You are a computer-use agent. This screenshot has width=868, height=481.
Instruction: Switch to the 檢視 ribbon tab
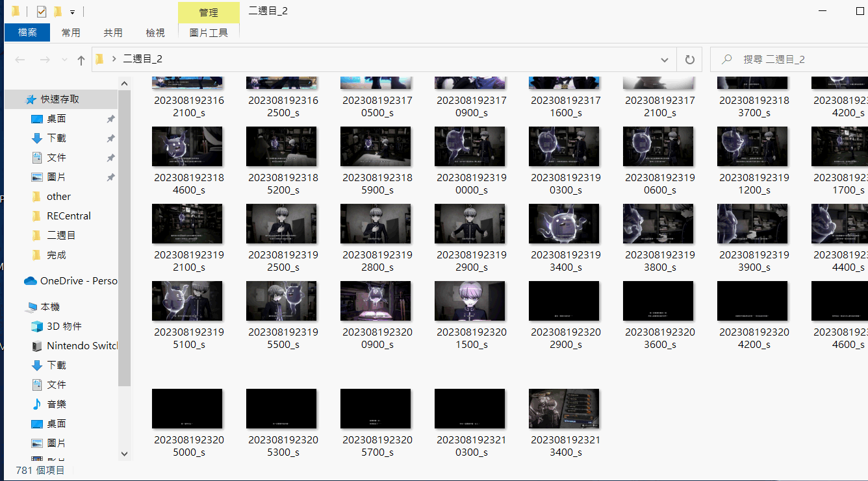click(x=155, y=32)
